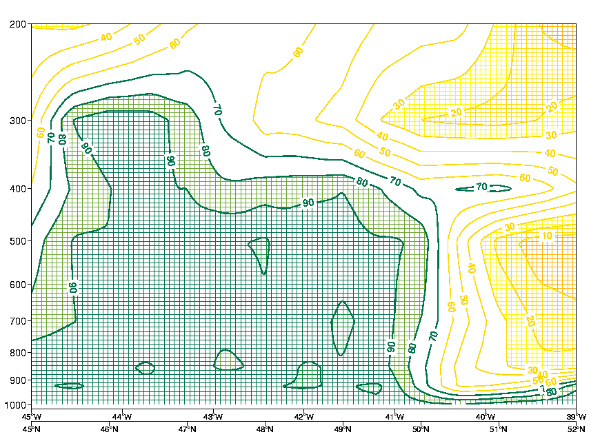600x441 pixels.
Task: Click the 500 label on the vertical axis
Action: (17, 242)
